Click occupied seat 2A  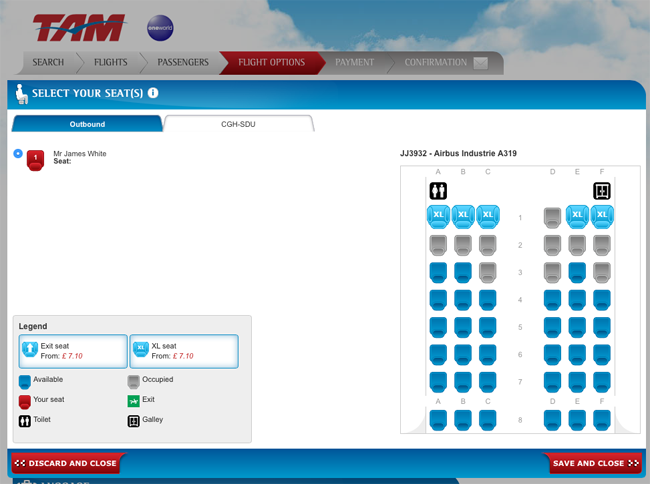pos(438,245)
